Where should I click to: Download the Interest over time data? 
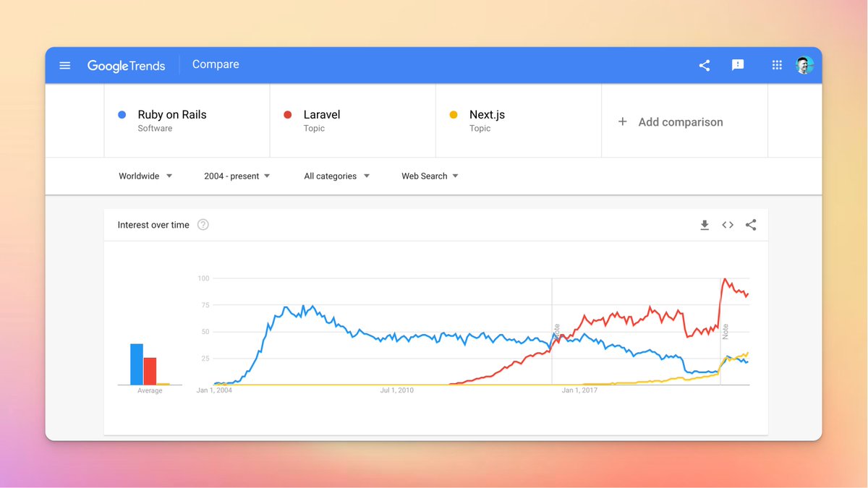705,225
